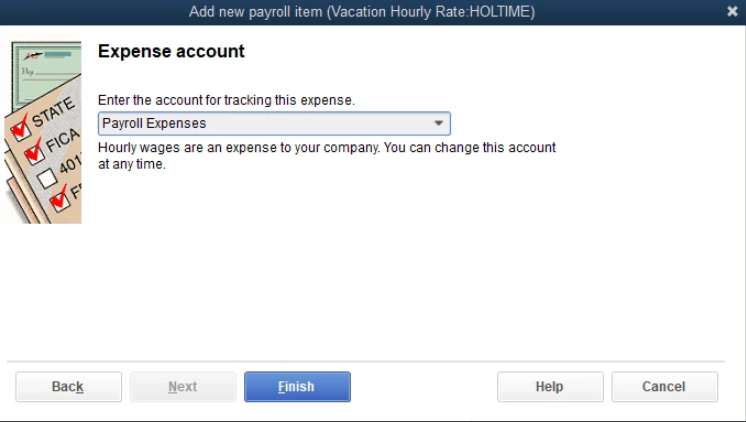Click the dialog title bar text
Screen dimensions: 746x422
pos(361,11)
